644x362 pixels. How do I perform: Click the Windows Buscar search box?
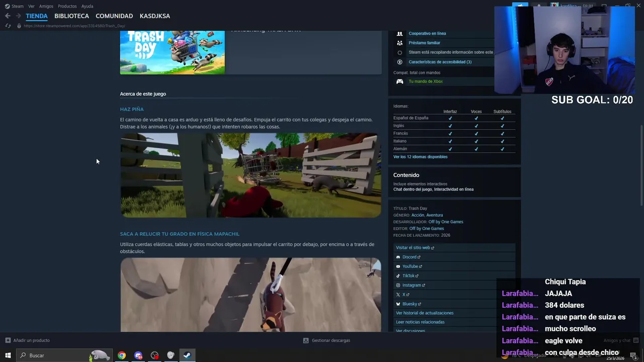(x=64, y=355)
